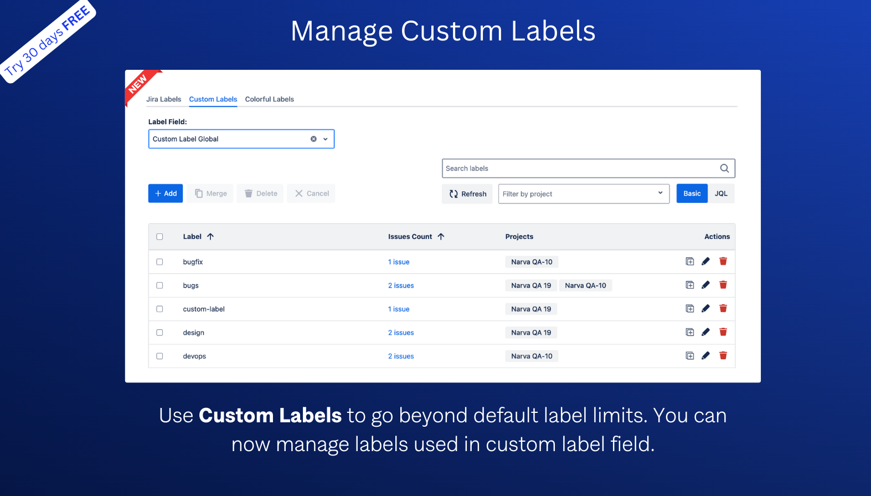The image size is (871, 496).
Task: Delete the devops label via trash icon
Action: (723, 356)
